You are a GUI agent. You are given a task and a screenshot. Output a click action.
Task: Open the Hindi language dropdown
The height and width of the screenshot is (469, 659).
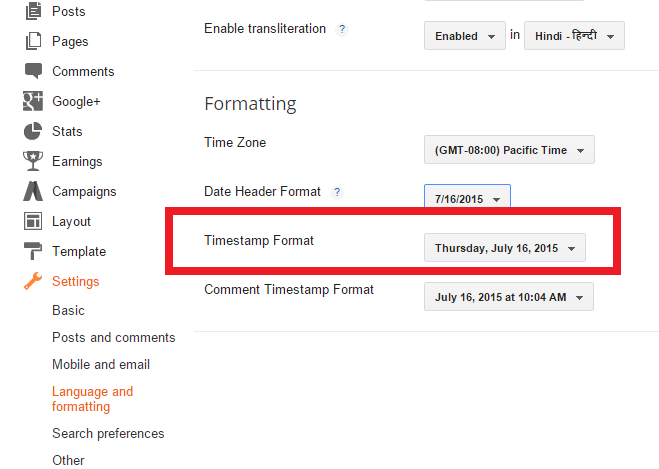click(574, 37)
